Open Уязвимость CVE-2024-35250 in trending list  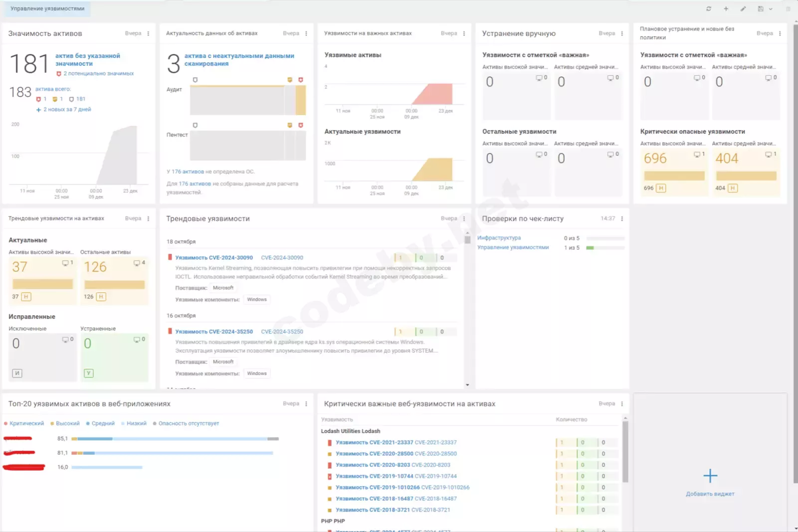pos(214,332)
